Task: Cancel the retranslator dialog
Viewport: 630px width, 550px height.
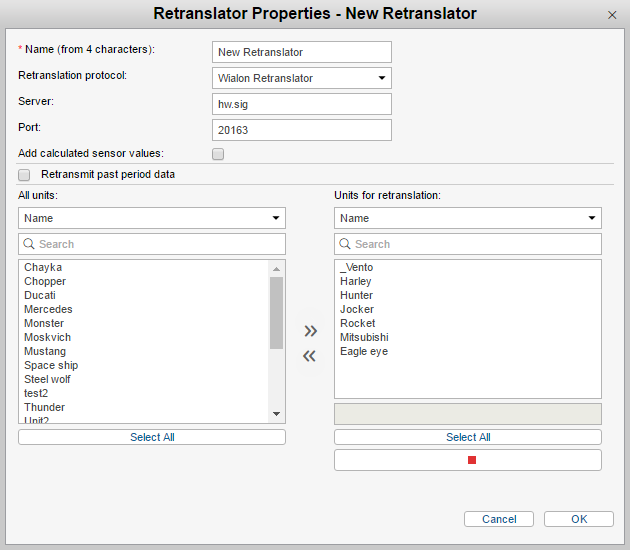Action: coord(499,519)
